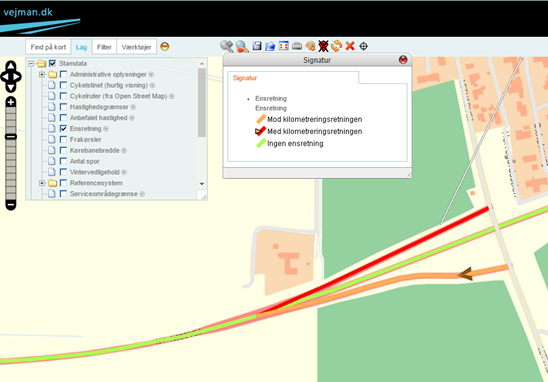Click the green Ingen ensretning legend swatch
548x382 pixels.
click(261, 143)
